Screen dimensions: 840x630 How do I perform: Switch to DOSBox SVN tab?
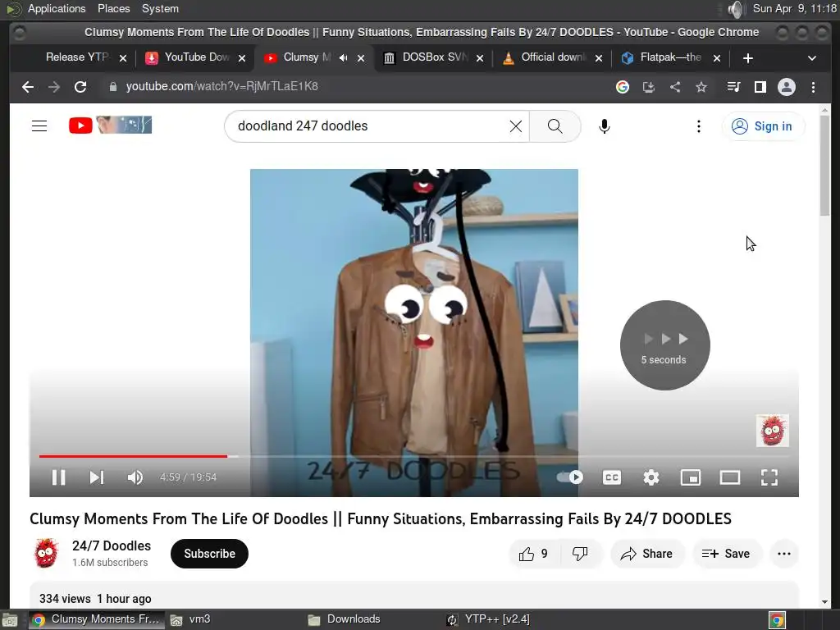(x=434, y=57)
